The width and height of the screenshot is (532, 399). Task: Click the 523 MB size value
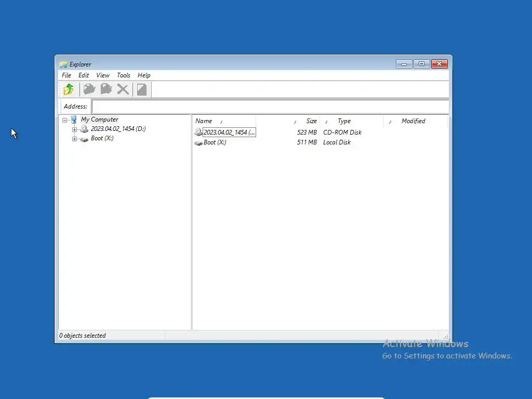(x=307, y=132)
